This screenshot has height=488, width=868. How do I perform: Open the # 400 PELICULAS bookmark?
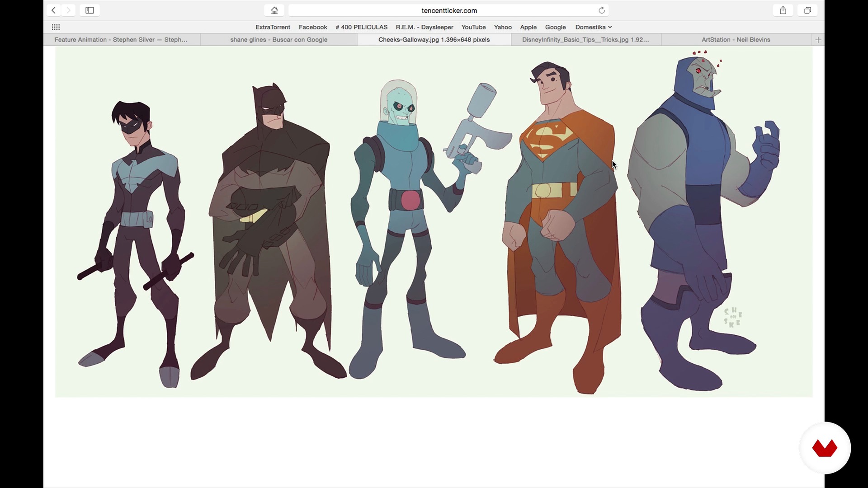click(x=361, y=27)
